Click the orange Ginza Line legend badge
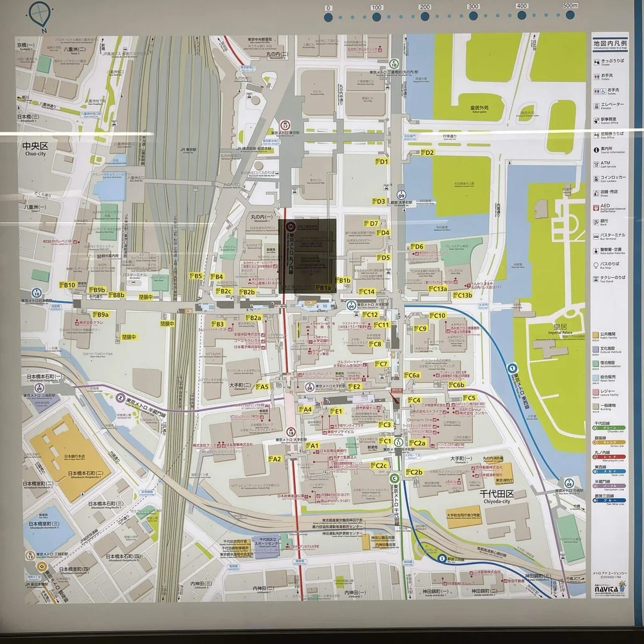 [609, 443]
